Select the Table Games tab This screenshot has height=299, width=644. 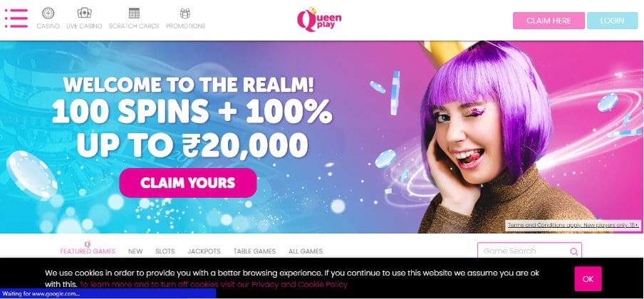tap(254, 251)
